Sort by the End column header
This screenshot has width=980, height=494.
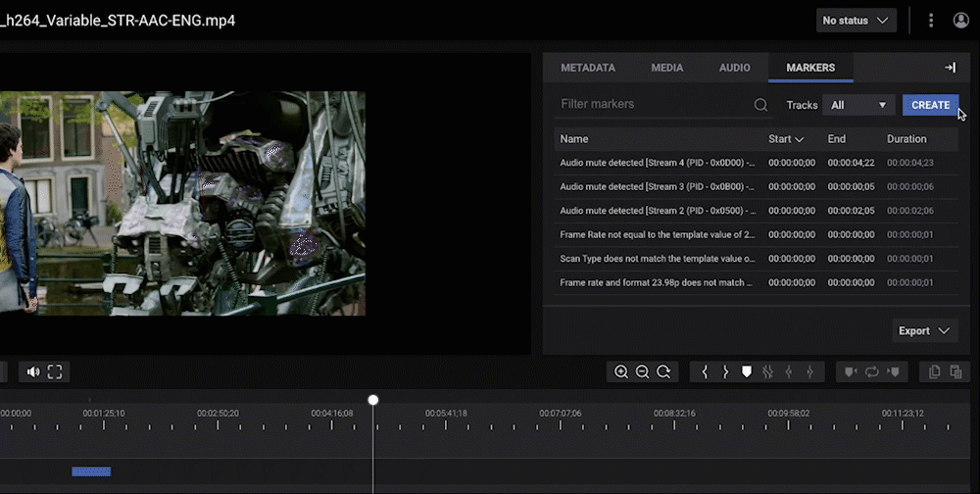click(836, 139)
